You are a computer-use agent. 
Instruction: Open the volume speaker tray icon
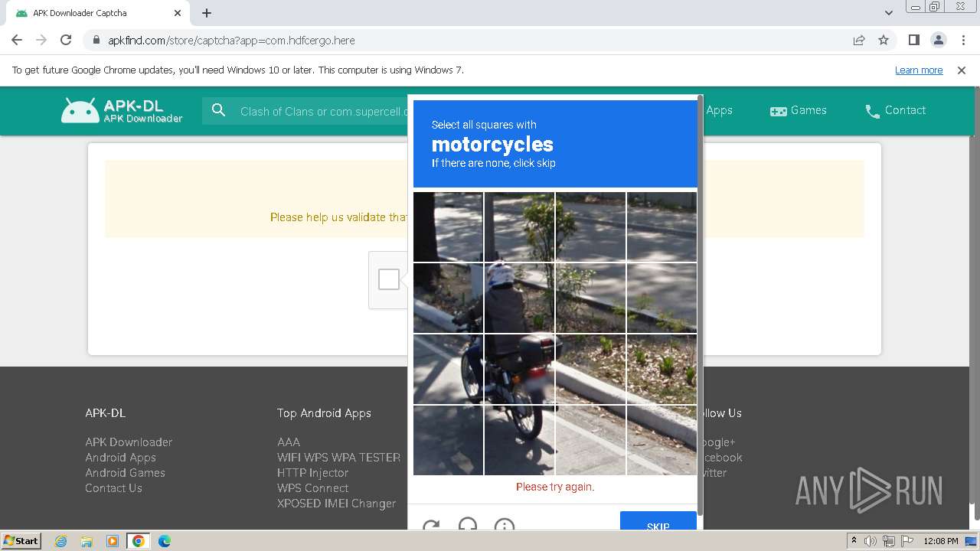pyautogui.click(x=871, y=541)
